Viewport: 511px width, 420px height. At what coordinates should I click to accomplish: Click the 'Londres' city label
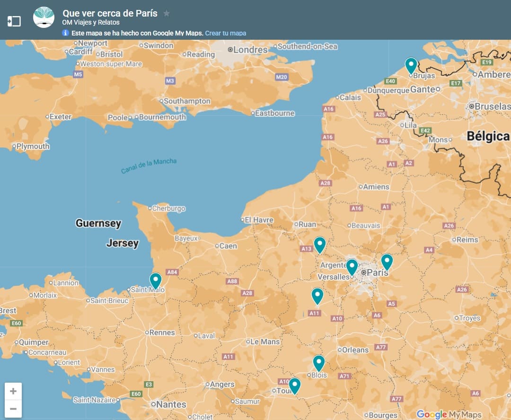[x=250, y=50]
